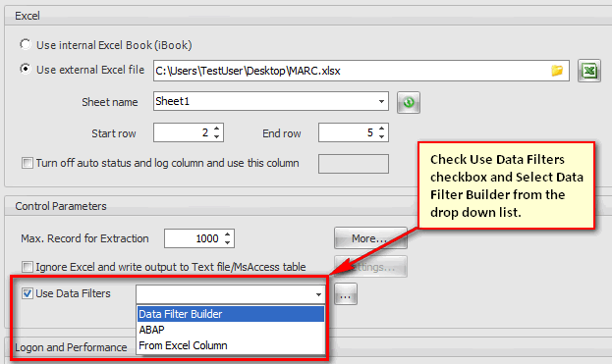612x364 pixels.
Task: Decrease the End row value
Action: 382,136
